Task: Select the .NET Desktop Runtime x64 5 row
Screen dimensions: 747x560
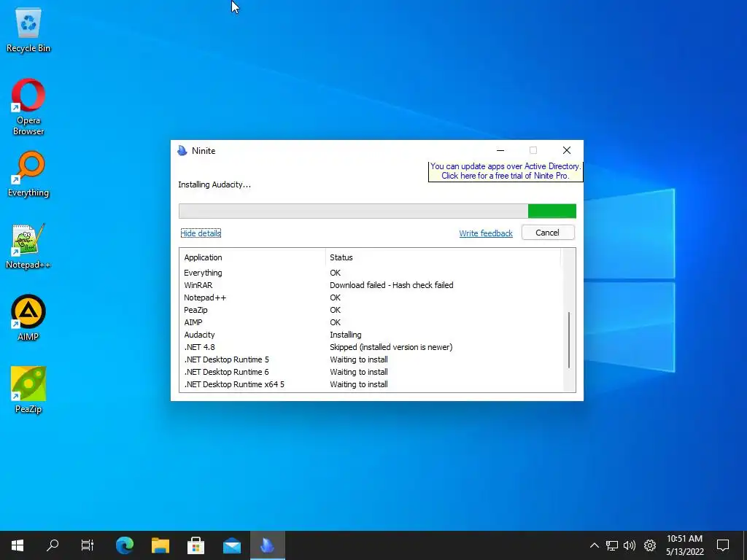Action: [371, 384]
